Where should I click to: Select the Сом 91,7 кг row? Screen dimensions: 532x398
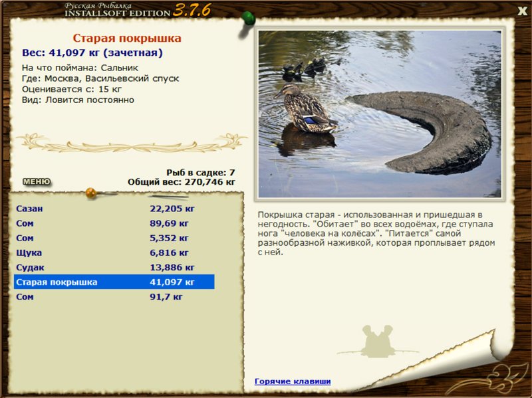tap(114, 296)
